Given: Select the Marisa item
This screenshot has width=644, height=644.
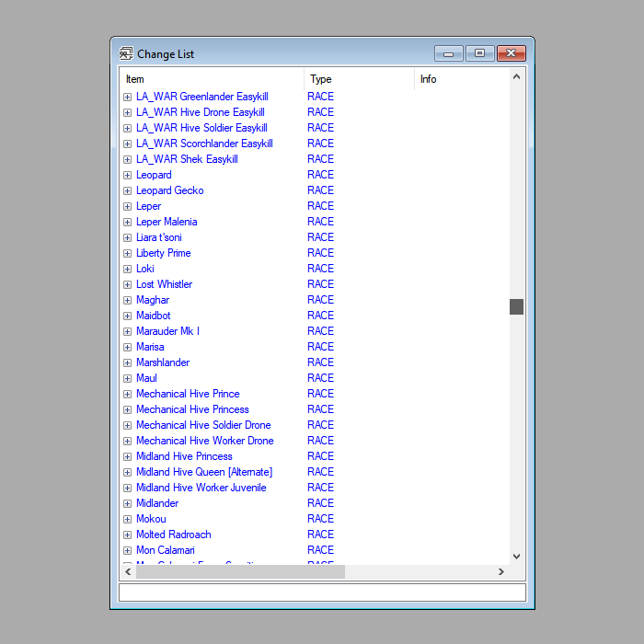Looking at the screenshot, I should coord(150,347).
